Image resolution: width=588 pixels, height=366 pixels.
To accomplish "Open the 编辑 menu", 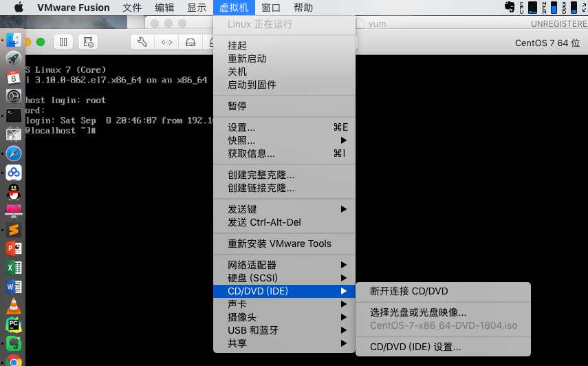I will coord(164,8).
